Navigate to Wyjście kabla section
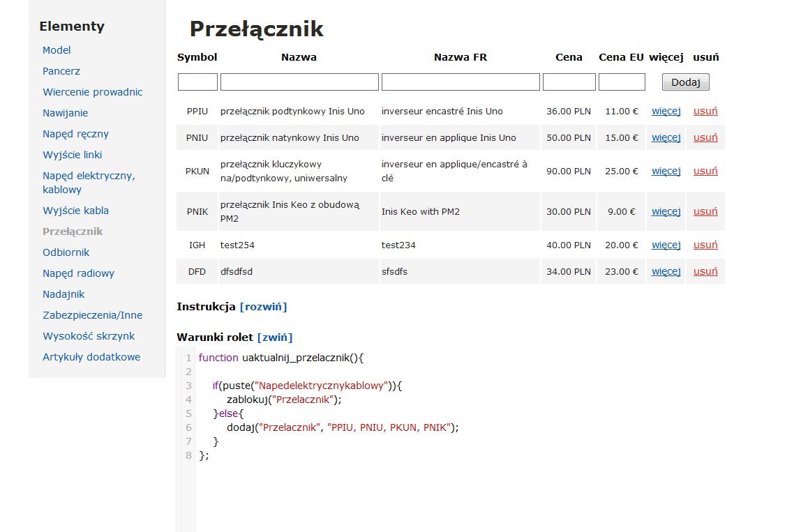The height and width of the screenshot is (532, 794). [x=75, y=211]
